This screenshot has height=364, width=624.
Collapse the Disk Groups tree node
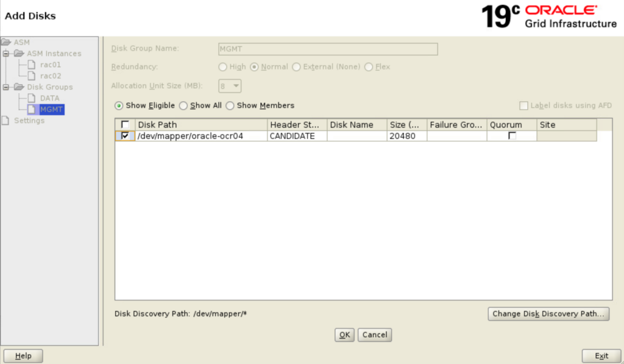click(5, 87)
